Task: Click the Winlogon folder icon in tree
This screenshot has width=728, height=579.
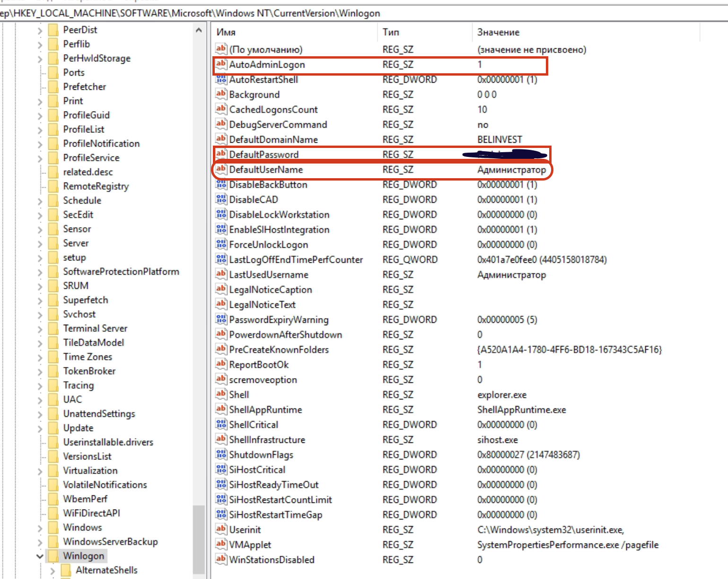Action: [x=53, y=556]
